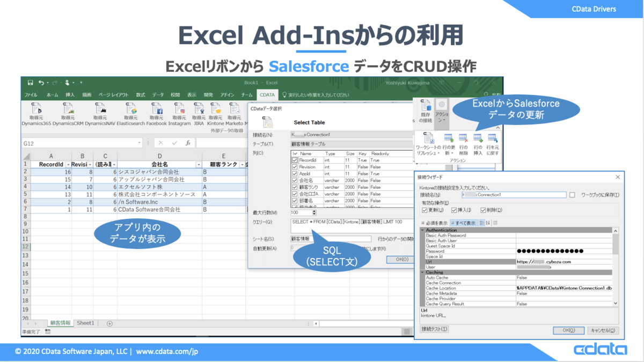Collapse the Caching property group

[x=422, y=272]
